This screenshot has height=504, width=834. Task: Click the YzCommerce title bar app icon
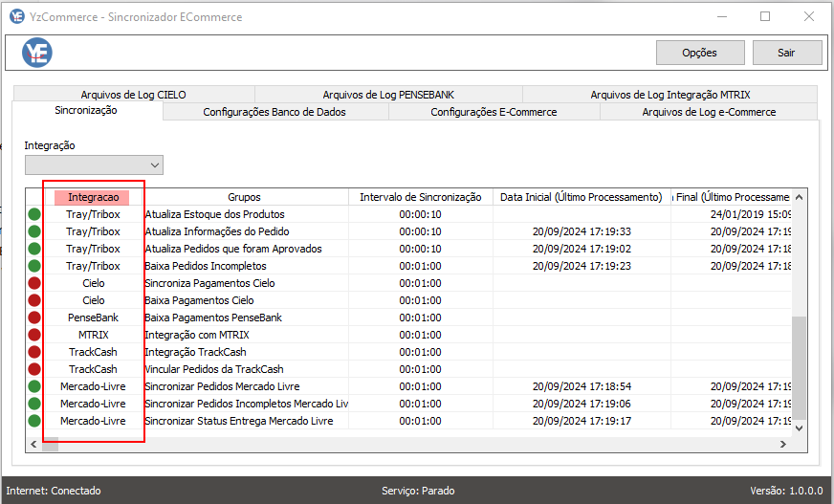[x=17, y=16]
